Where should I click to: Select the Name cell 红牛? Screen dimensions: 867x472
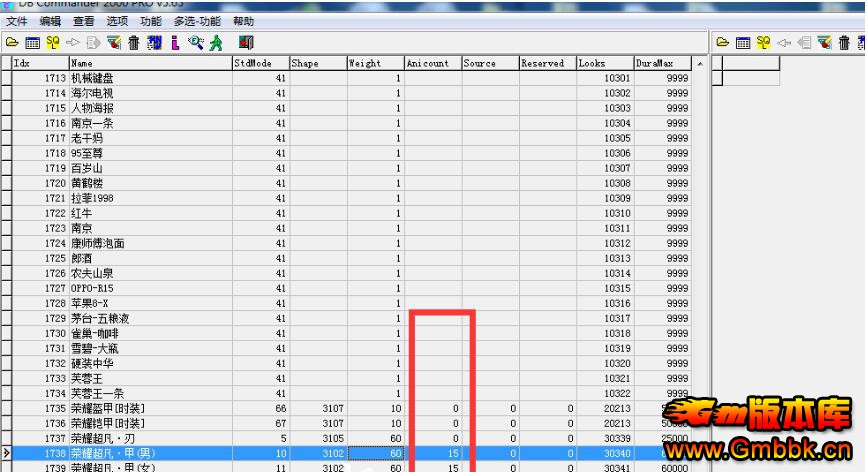pyautogui.click(x=151, y=213)
